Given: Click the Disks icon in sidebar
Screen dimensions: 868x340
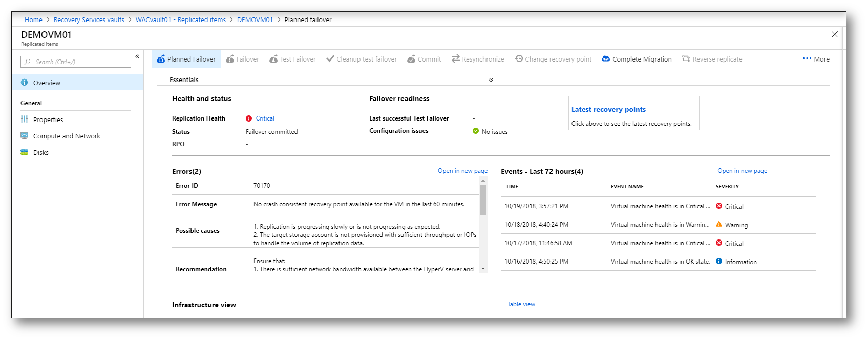Looking at the screenshot, I should pos(24,152).
